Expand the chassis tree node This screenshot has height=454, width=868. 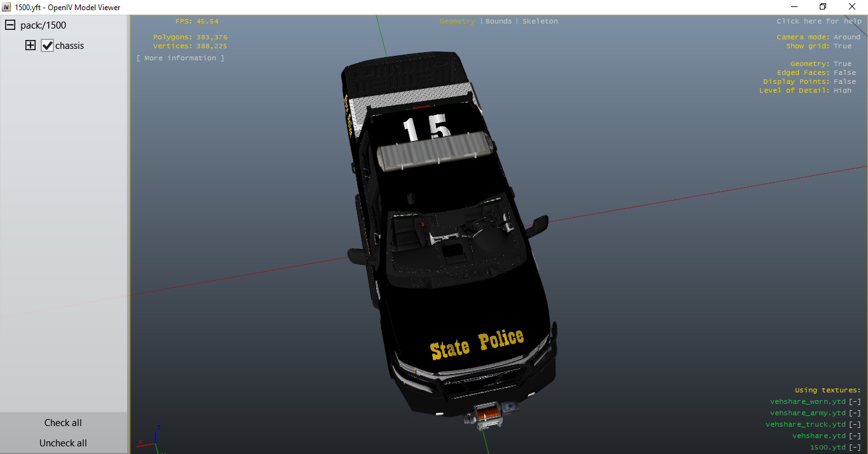coord(30,46)
